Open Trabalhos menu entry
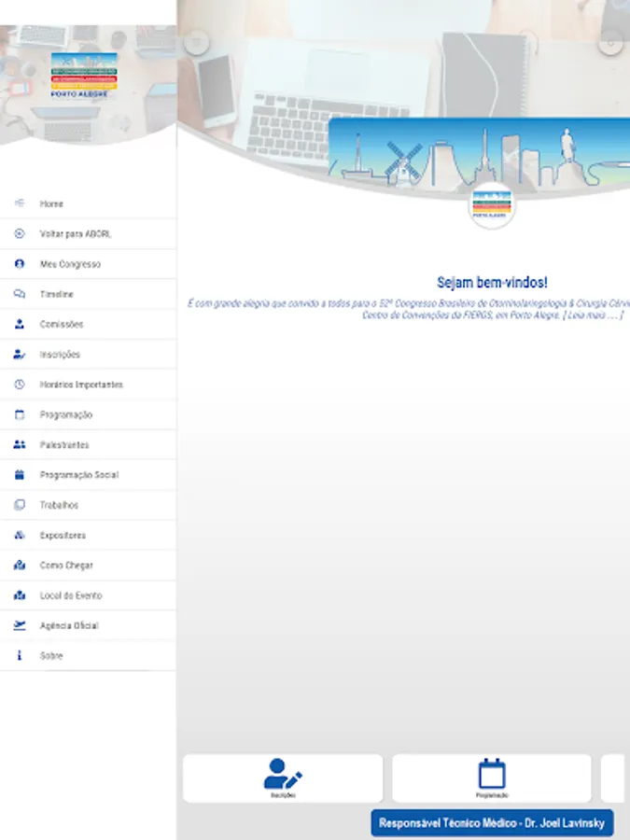The image size is (630, 840). pyautogui.click(x=88, y=505)
